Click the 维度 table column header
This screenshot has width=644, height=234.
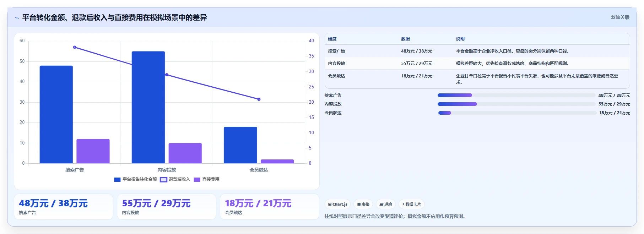[332, 39]
